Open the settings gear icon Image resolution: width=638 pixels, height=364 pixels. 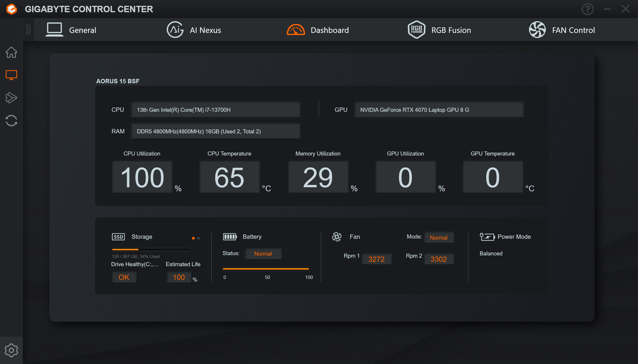coord(11,350)
